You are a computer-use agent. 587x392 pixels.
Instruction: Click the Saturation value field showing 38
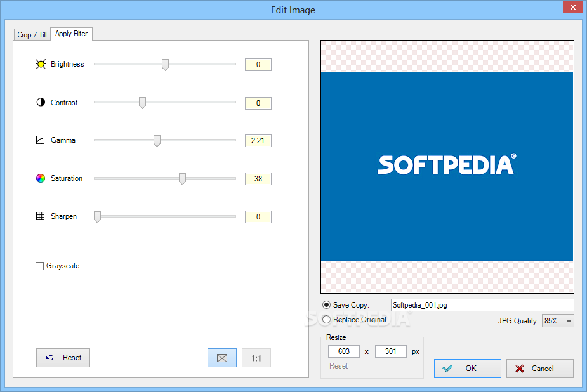click(x=258, y=179)
